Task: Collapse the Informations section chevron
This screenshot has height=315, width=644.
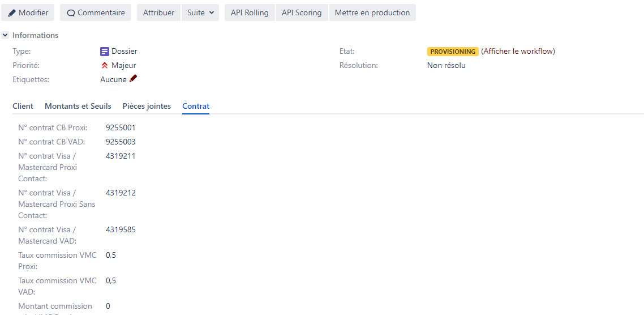Action: (5, 35)
